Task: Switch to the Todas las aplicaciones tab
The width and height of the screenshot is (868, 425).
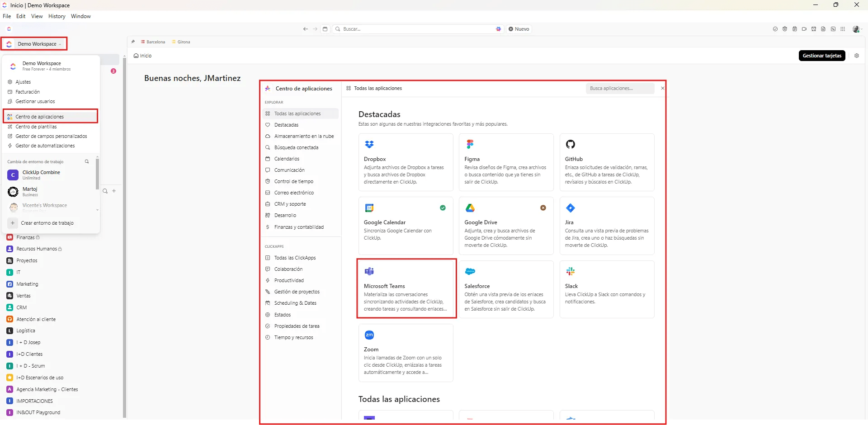Action: 378,88
